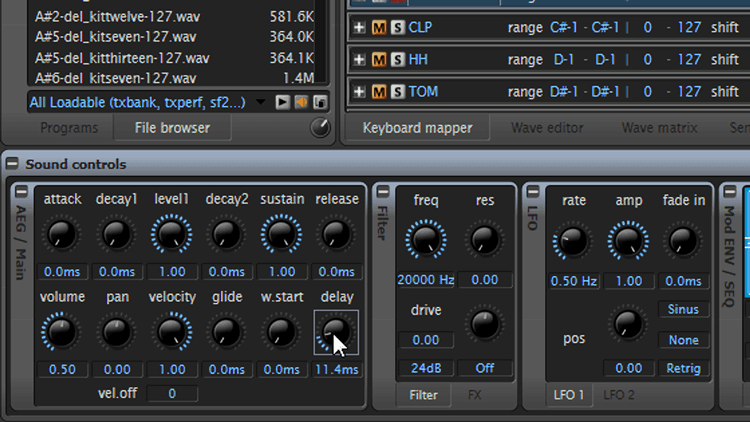Switch to the Wave editor tab
Viewport: 750px width, 422px height.
point(548,128)
